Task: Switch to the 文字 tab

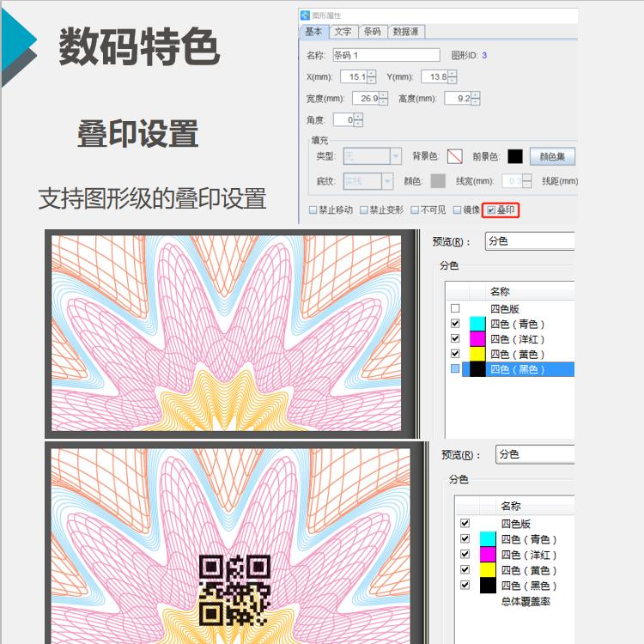Action: 342,32
